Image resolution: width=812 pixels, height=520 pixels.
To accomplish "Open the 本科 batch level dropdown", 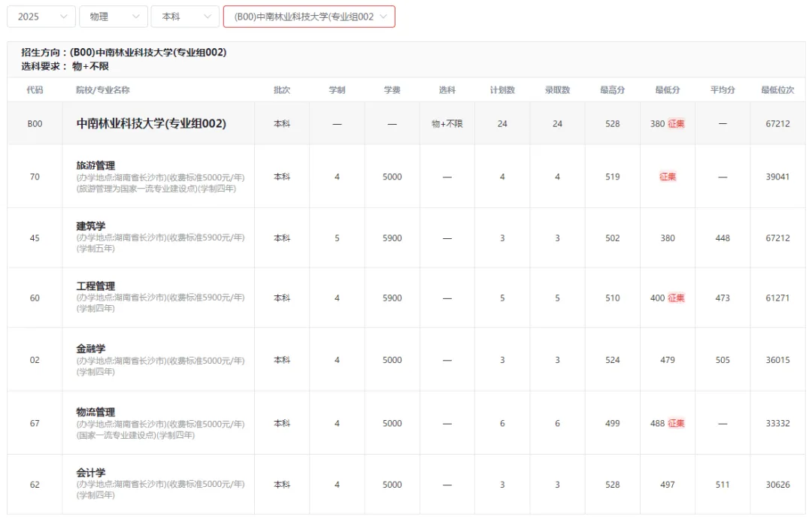I will [185, 17].
